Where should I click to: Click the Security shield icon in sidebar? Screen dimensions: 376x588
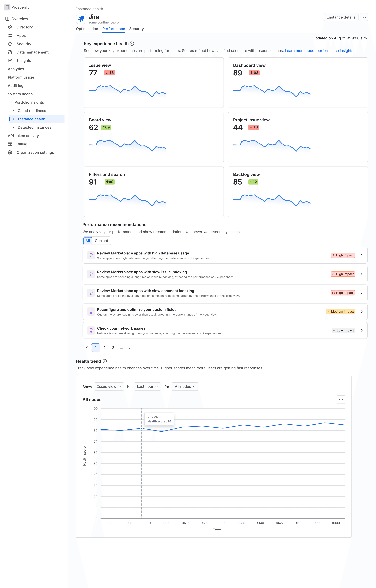(x=10, y=44)
